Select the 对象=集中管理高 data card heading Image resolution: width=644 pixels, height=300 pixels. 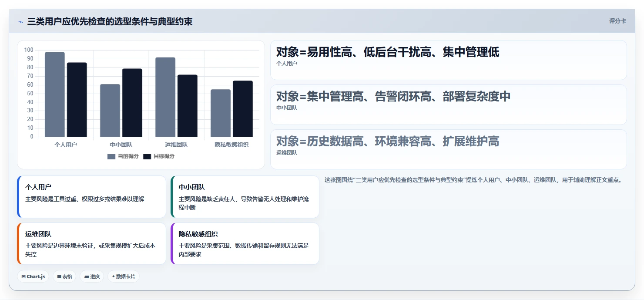point(393,96)
